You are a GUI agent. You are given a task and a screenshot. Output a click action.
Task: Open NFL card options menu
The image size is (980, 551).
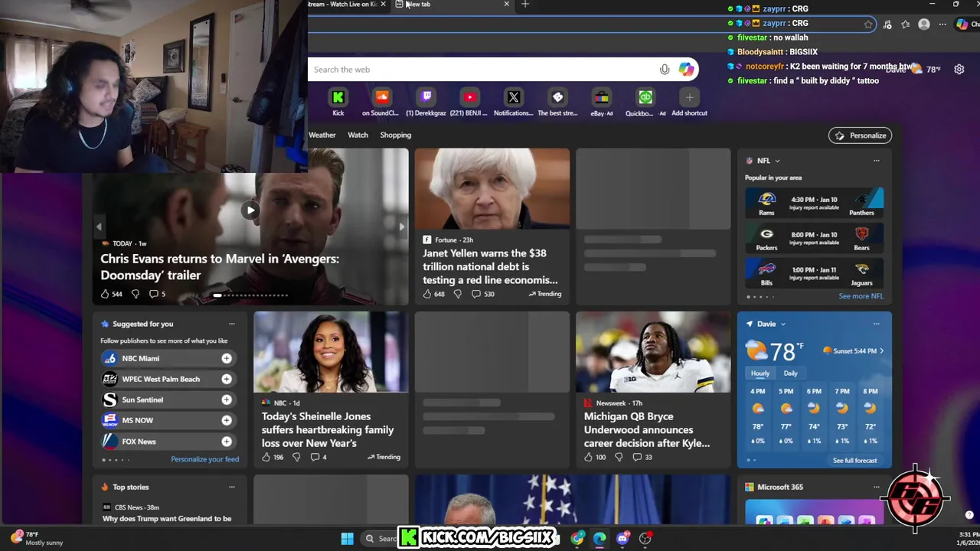(876, 161)
